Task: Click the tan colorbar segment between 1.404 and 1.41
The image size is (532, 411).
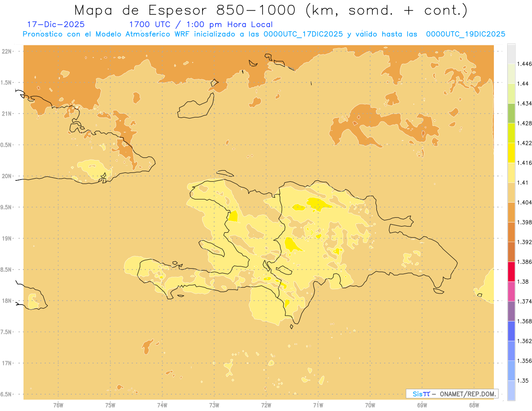Action: [x=511, y=192]
